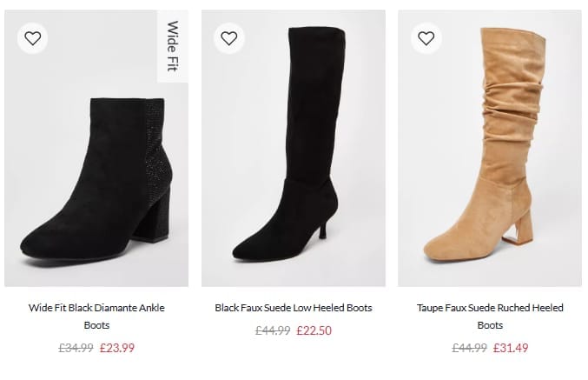This screenshot has height=380, width=588.
Task: Click the thin kitten heel of the black boot
Action: (324, 227)
